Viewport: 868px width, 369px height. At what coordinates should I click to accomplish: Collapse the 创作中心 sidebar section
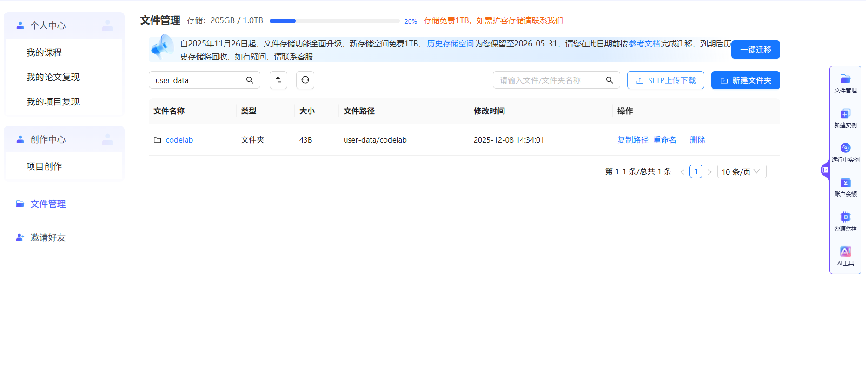64,139
